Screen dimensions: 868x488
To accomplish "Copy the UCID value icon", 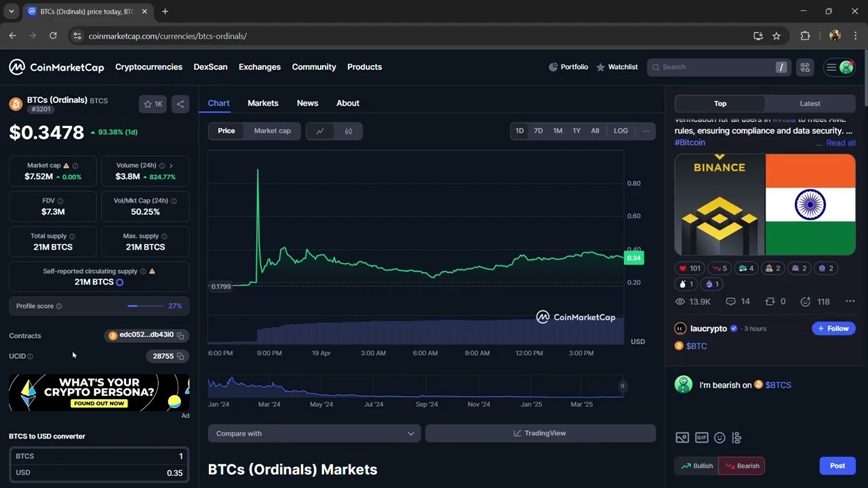I will (x=180, y=356).
